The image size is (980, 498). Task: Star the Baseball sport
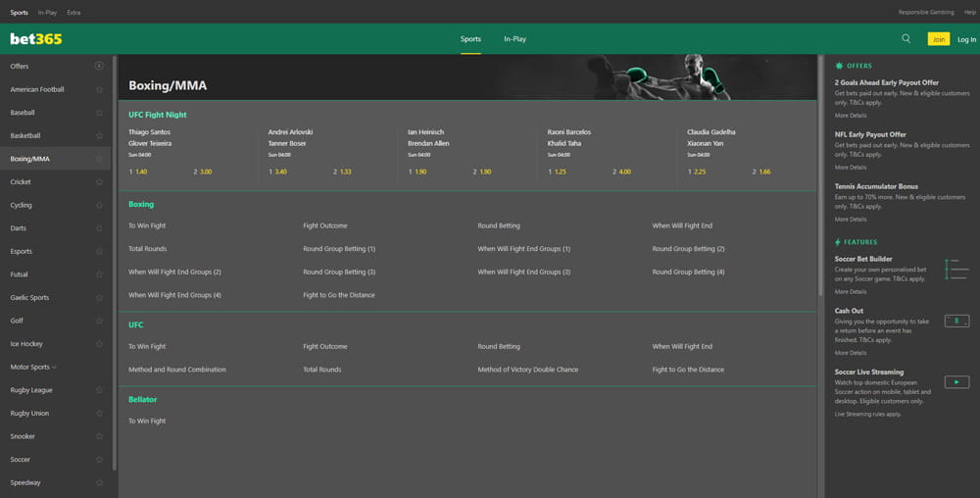point(99,113)
